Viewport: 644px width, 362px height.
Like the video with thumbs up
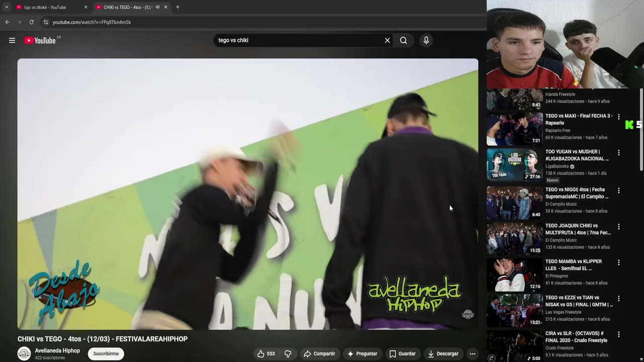[266, 353]
